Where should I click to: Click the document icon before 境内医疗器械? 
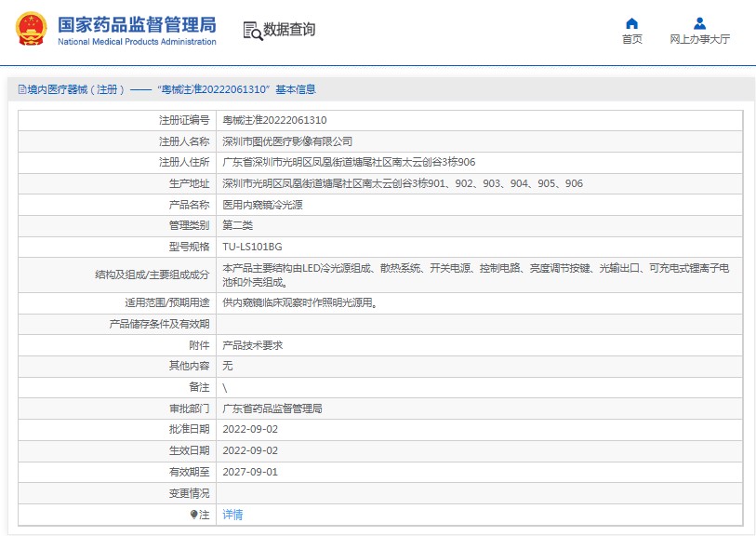(21, 89)
